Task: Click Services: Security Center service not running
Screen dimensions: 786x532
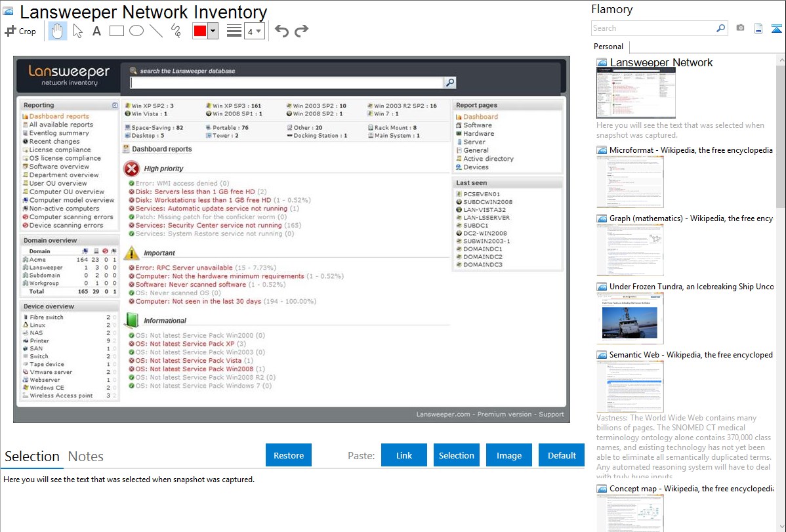Action: pos(209,226)
